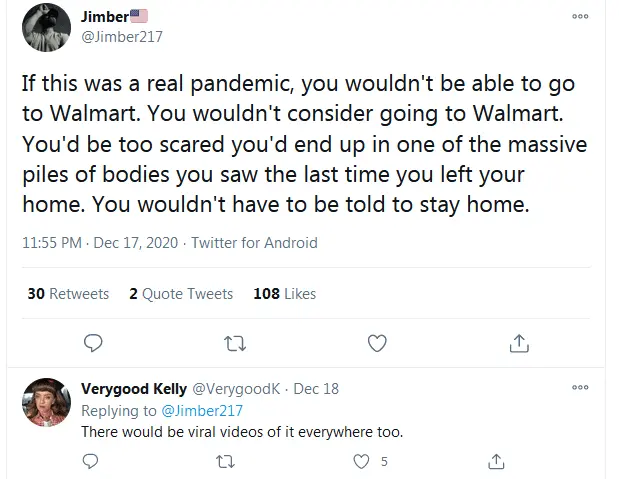Image resolution: width=619 pixels, height=479 pixels.
Task: Like Verygood Kelly's reply
Action: (x=363, y=461)
